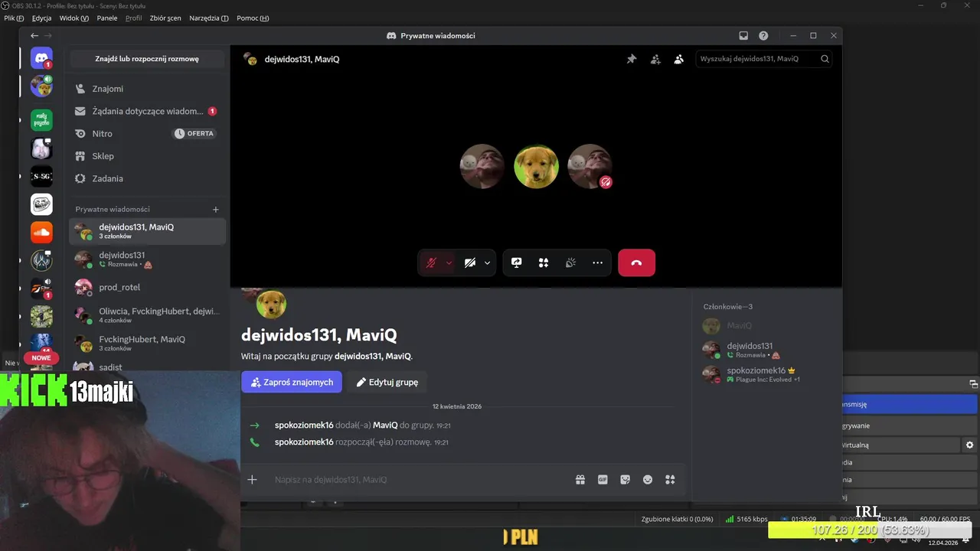Open the OBS Pomoc menu
Viewport: 980px width, 551px height.
coord(253,18)
